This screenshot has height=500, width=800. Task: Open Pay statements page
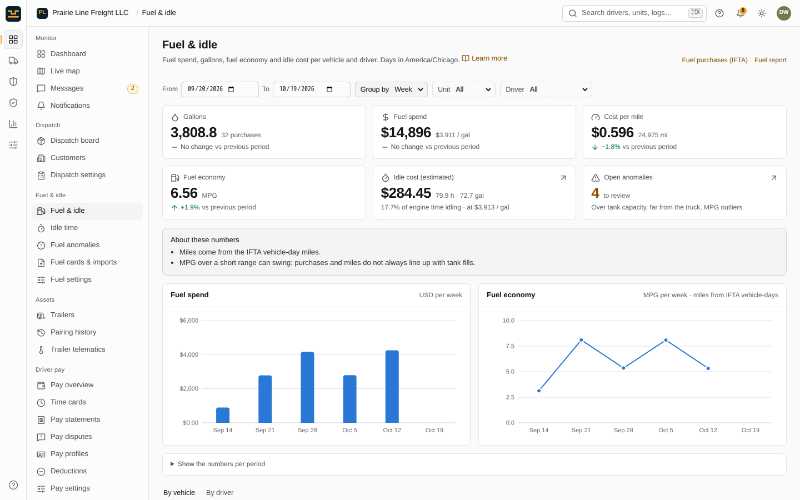[x=88, y=419]
